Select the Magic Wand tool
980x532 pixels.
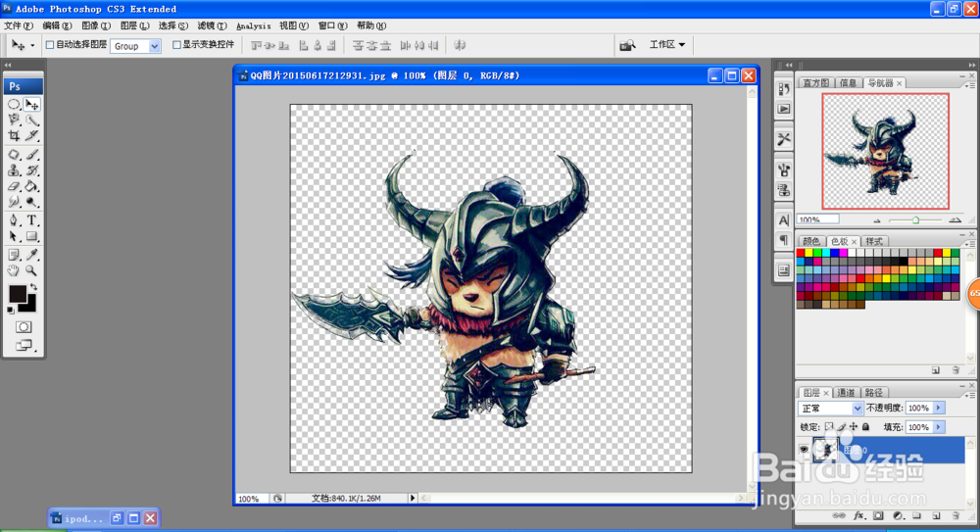click(x=32, y=121)
